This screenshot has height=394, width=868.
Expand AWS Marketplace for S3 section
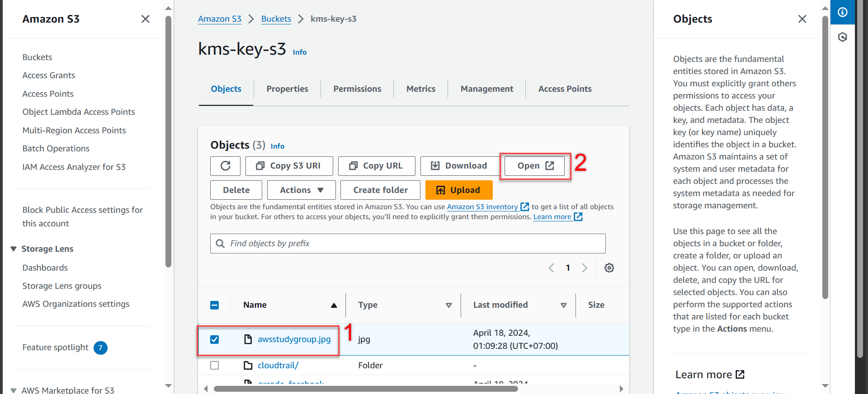[x=14, y=390]
